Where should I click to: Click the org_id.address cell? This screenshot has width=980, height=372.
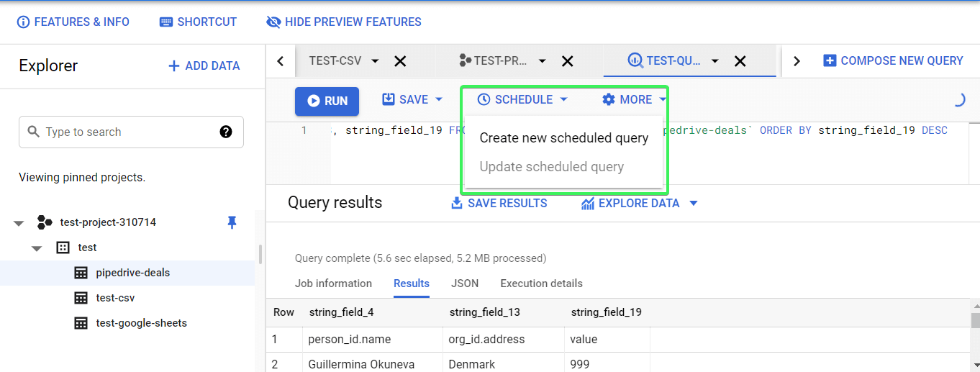click(504, 339)
